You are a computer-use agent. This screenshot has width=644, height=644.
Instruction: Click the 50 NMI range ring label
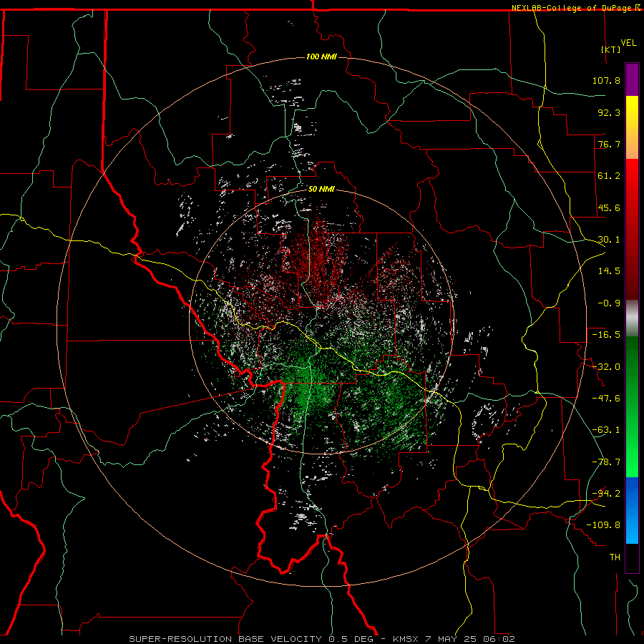tap(321, 189)
